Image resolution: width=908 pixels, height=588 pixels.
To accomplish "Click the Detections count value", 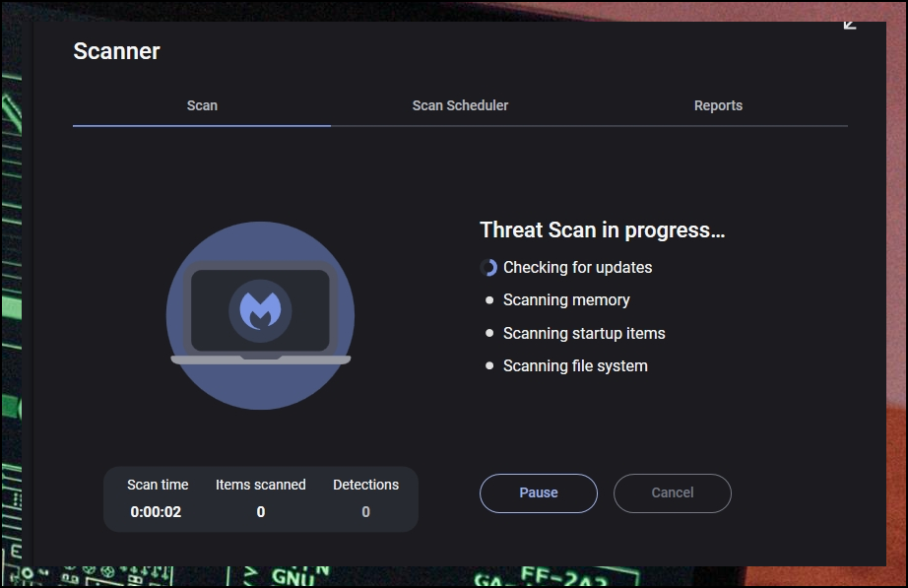I will coord(366,512).
